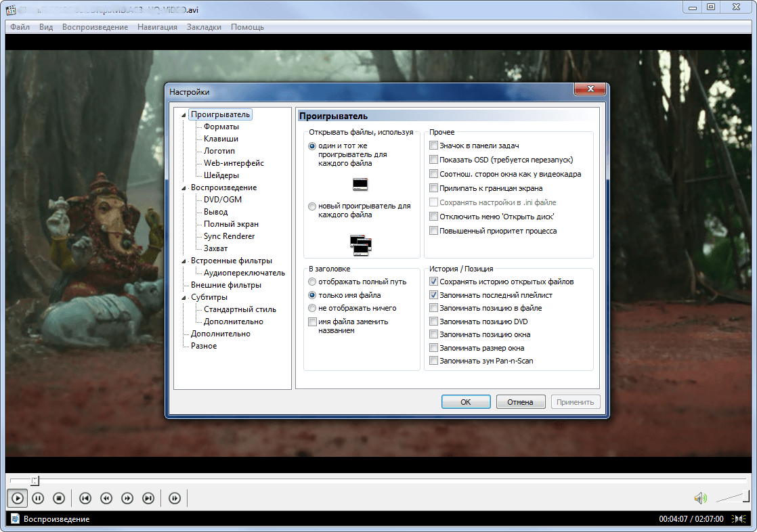Screen dimensions: 757x532
Task: Collapse the Проигрыватель tree node
Action: (183, 115)
